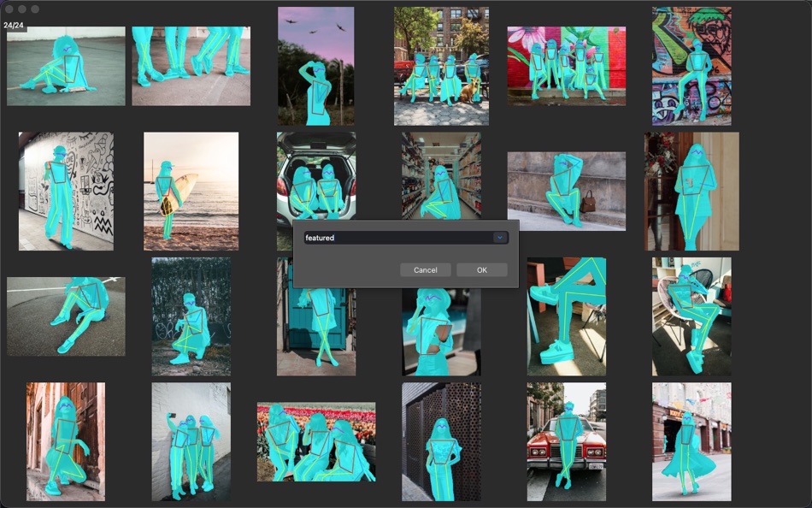Click the 24/24 image counter label
This screenshot has height=508, width=812.
pos(13,25)
